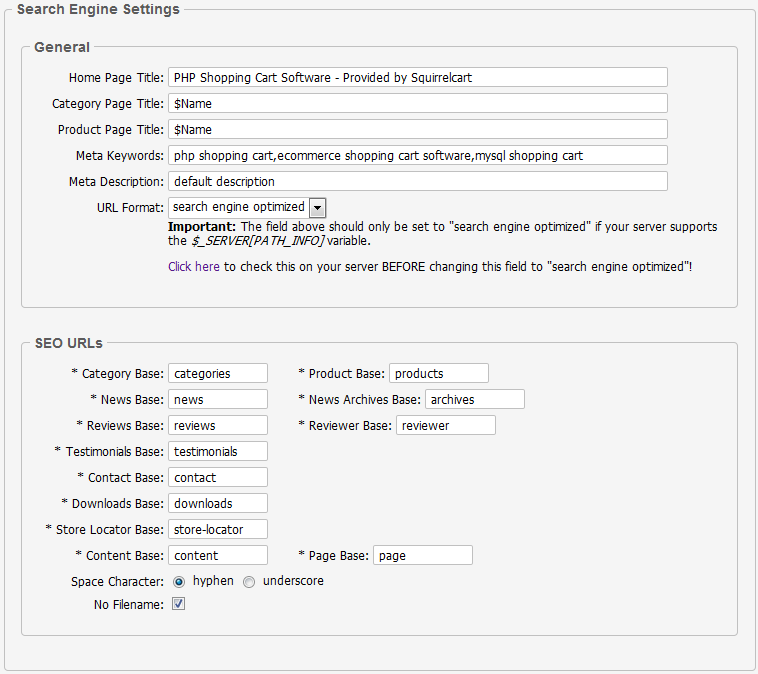Edit the Home Page Title field
Image resolution: width=758 pixels, height=674 pixels.
click(417, 77)
